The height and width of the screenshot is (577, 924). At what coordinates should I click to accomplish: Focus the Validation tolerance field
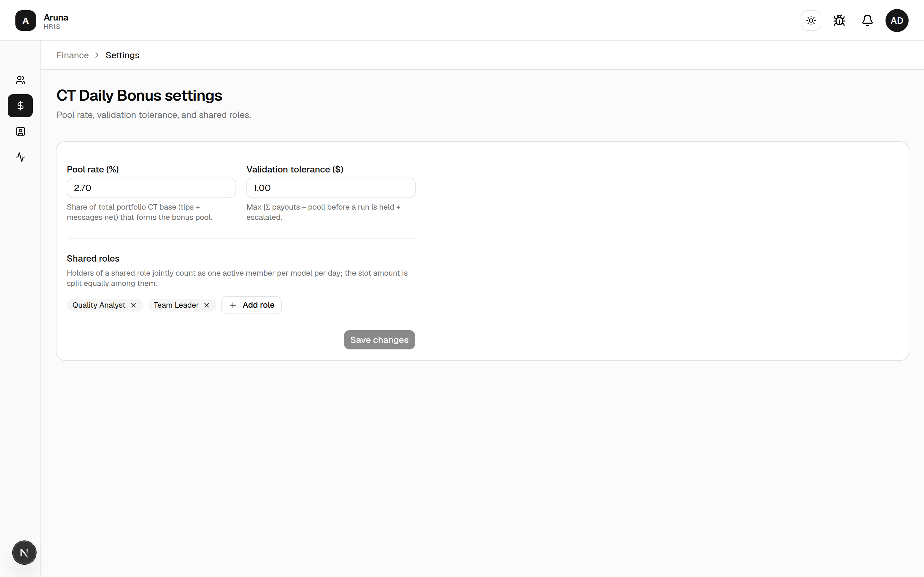331,188
